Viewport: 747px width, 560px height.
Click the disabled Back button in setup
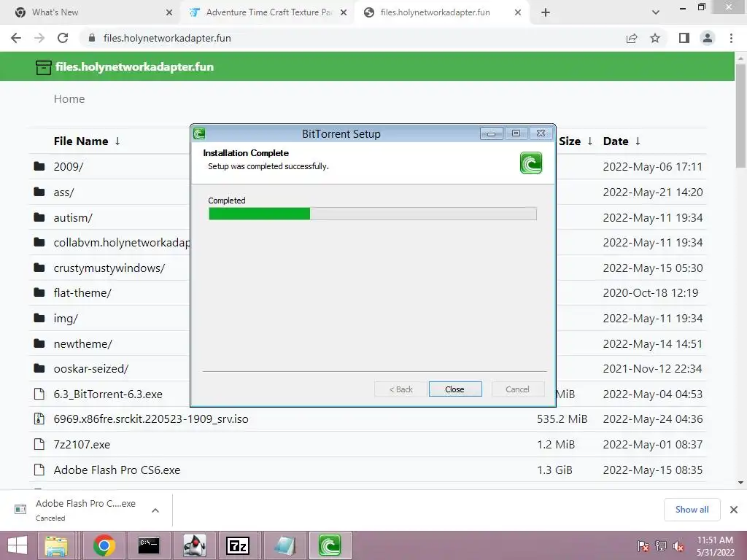click(x=401, y=389)
